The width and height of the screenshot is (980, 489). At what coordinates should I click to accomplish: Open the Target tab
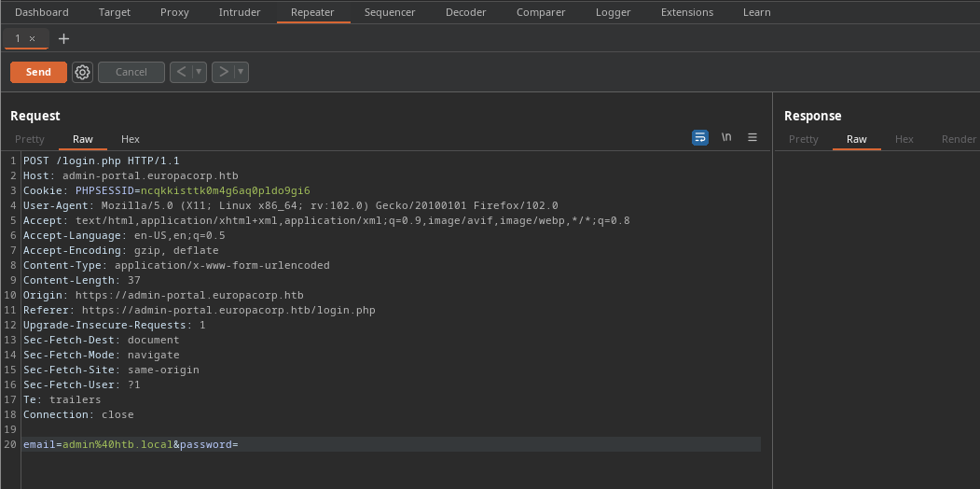coord(115,12)
